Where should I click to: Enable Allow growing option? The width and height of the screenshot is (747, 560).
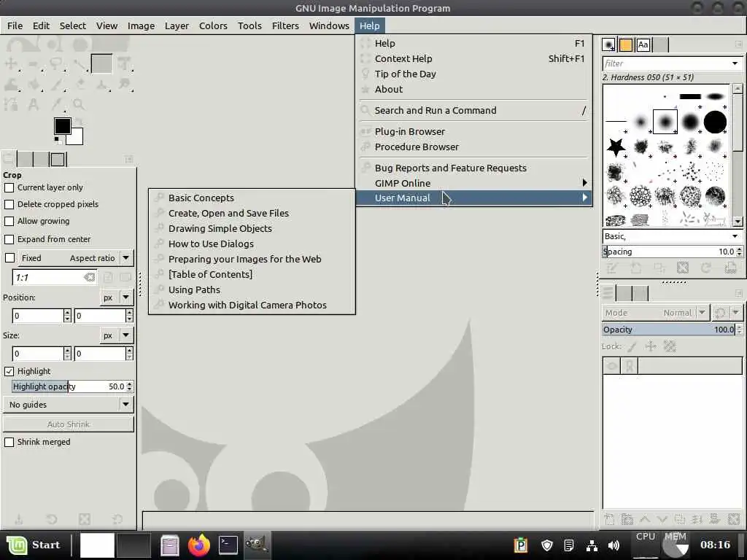[9, 222]
